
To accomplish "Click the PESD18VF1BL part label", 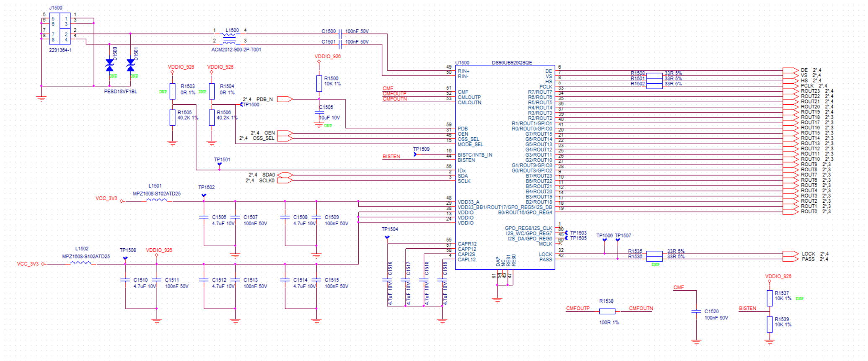I will click(121, 91).
